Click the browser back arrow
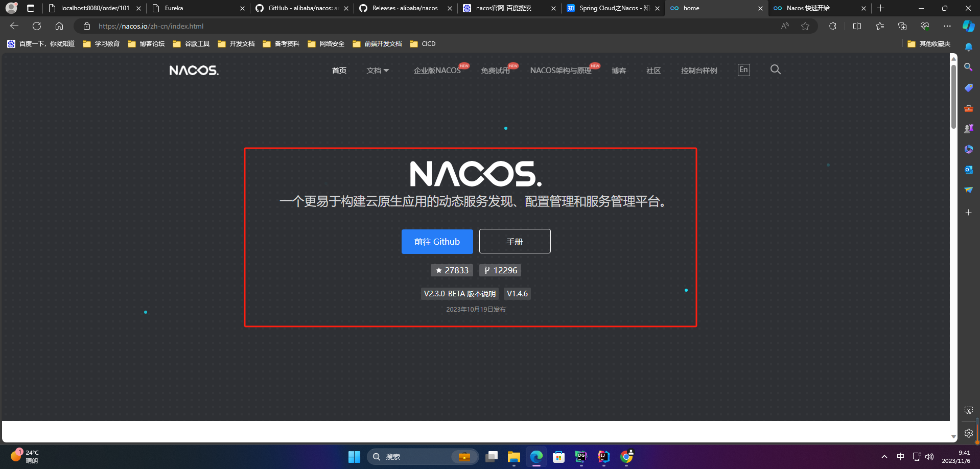The image size is (980, 469). click(x=14, y=26)
